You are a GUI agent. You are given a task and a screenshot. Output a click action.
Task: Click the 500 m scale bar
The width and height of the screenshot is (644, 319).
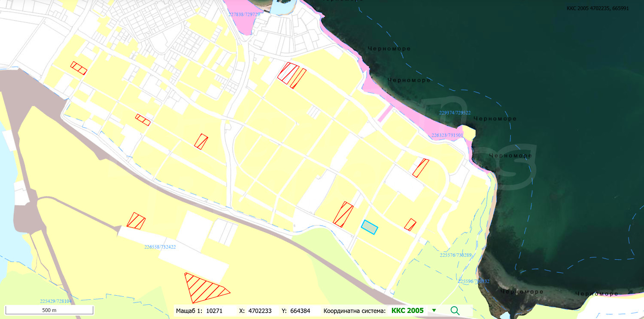coord(49,310)
